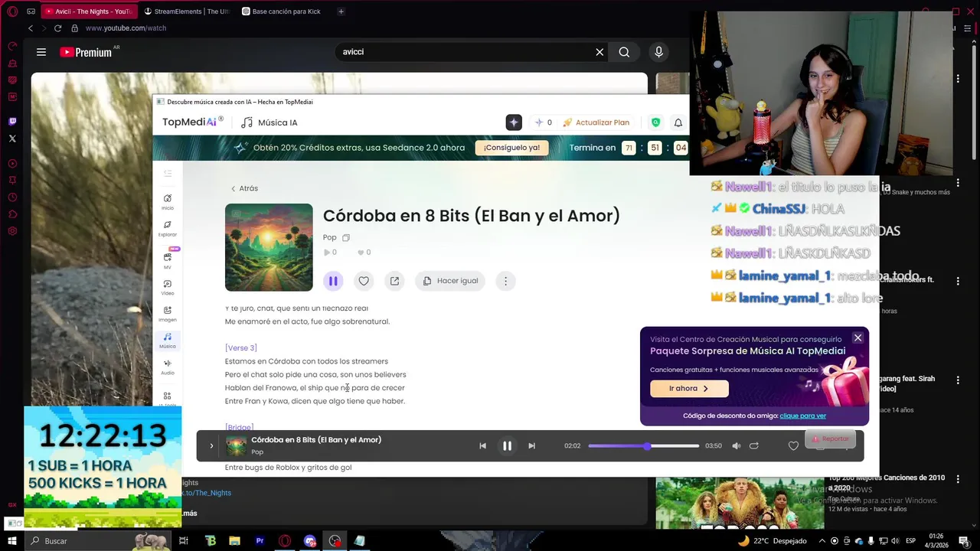Open the Audio sidebar tool

168,367
